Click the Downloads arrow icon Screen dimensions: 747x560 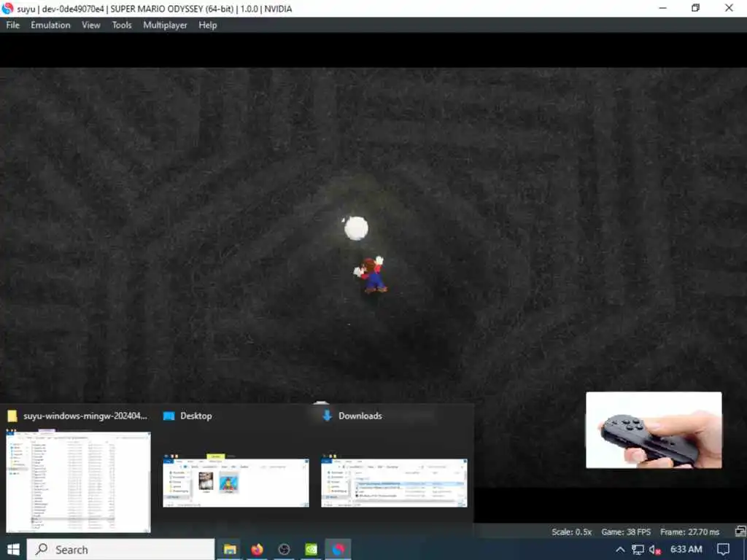(328, 416)
